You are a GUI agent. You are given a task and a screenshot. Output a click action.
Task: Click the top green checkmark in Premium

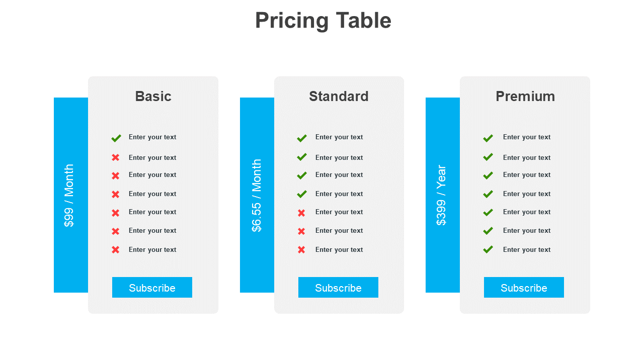click(488, 138)
